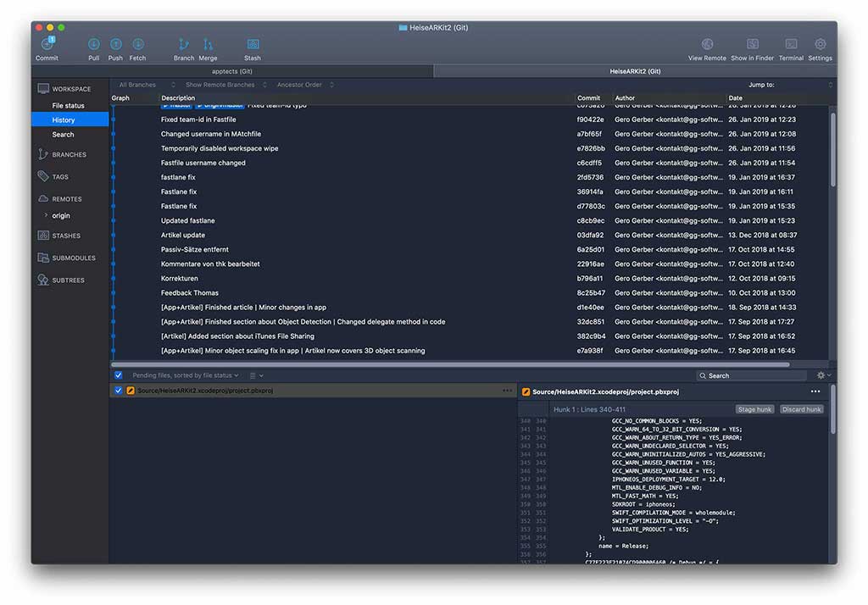The width and height of the screenshot is (868, 605).
Task: Click Show in Finder icon
Action: pyautogui.click(x=752, y=45)
